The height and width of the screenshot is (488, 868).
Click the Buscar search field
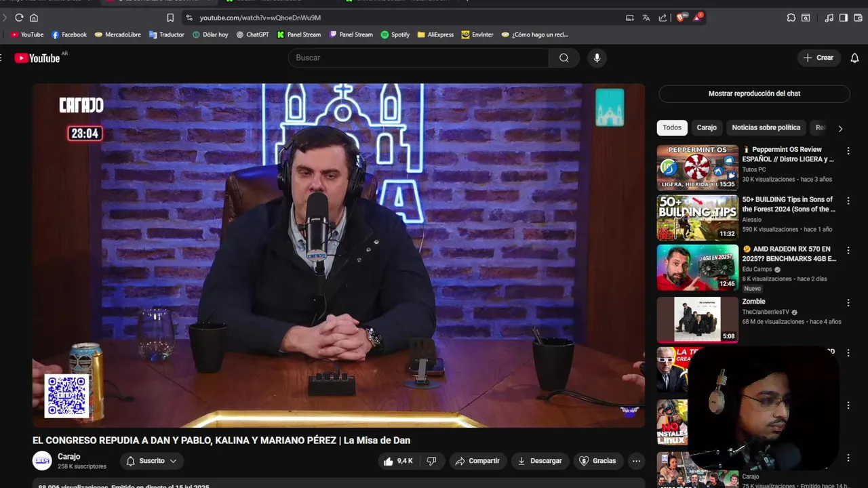click(x=419, y=58)
